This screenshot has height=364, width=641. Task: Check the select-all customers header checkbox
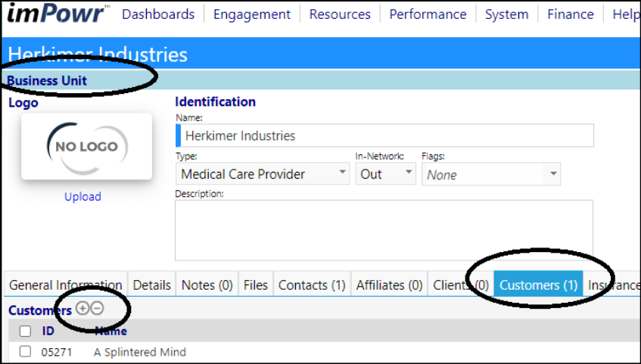[x=25, y=331]
